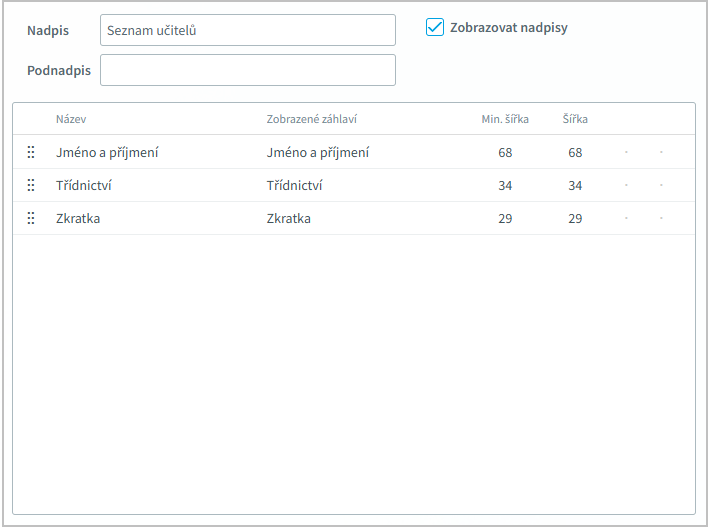
Task: Select Třídnictví in the Název column
Action: coord(84,186)
